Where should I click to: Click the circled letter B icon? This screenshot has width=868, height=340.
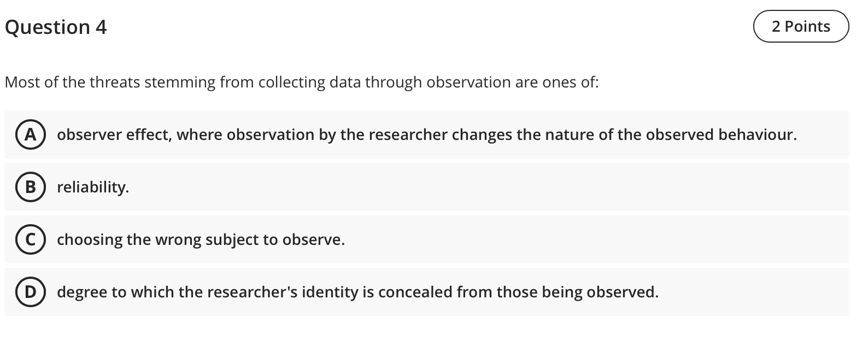click(x=31, y=187)
